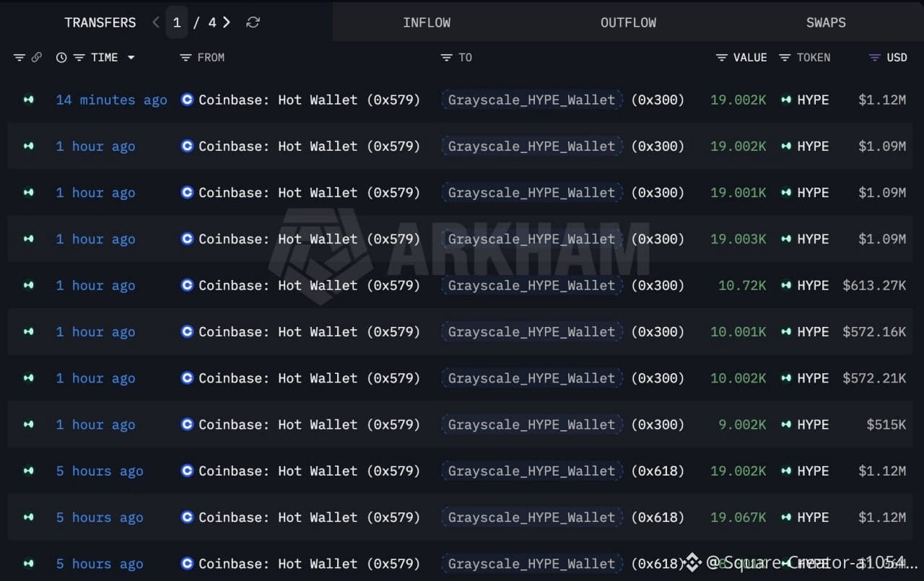This screenshot has height=581, width=924.
Task: Open the '14 minutes ago' transaction link
Action: pyautogui.click(x=112, y=100)
